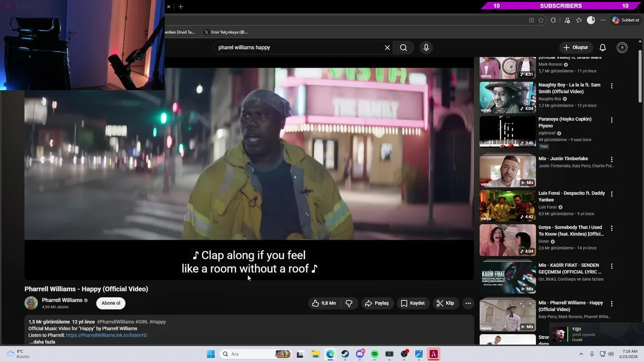644x362 pixels.
Task: Open Spotify from the taskbar
Action: [374, 354]
